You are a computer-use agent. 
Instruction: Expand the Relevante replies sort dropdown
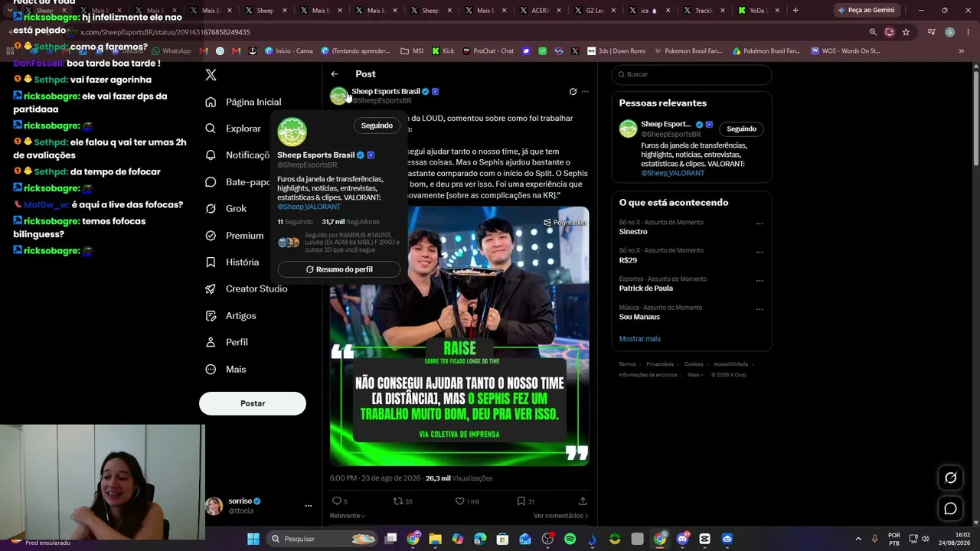pos(348,516)
